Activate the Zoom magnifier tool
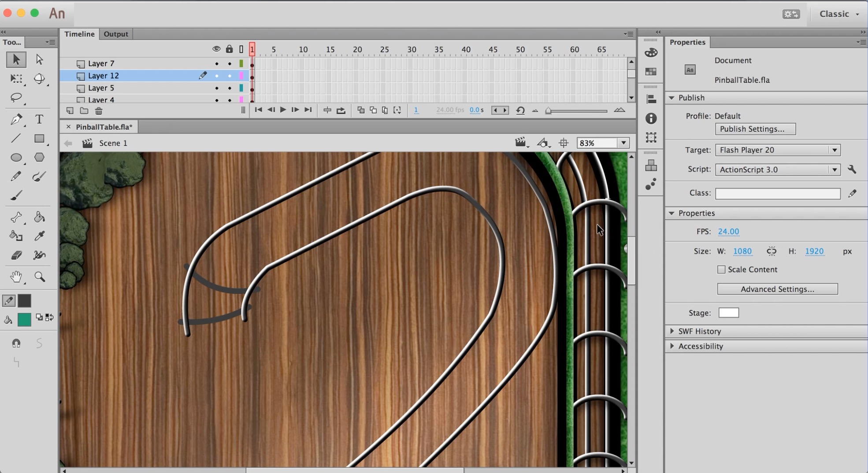Viewport: 868px width, 473px height. tap(40, 277)
